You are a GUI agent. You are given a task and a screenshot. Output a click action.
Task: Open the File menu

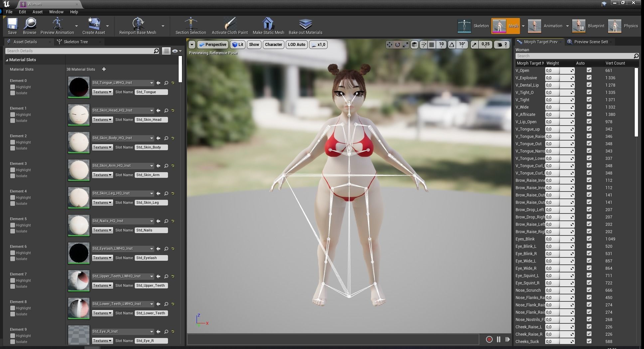[x=9, y=12]
